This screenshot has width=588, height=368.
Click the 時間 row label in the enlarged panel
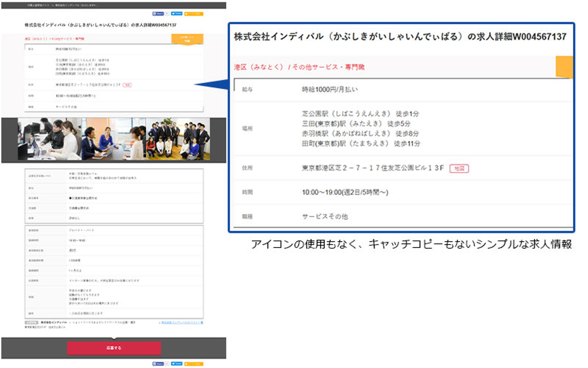click(x=247, y=192)
